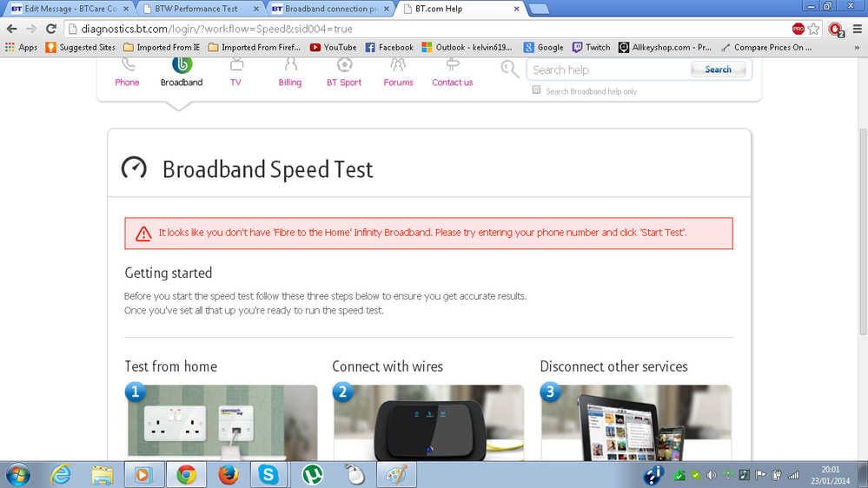Open the YouTube bookmark

click(334, 48)
